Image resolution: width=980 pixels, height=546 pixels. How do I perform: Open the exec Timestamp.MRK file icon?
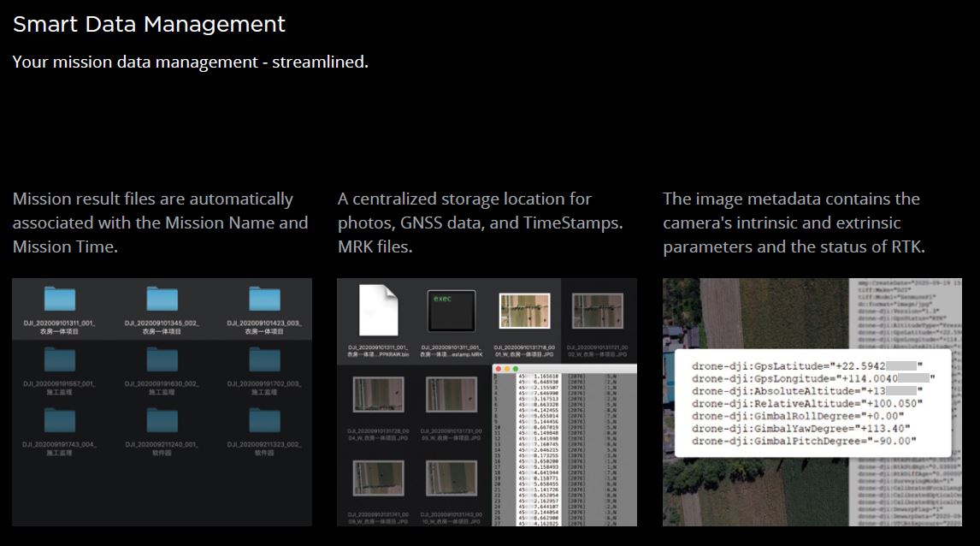tap(450, 311)
